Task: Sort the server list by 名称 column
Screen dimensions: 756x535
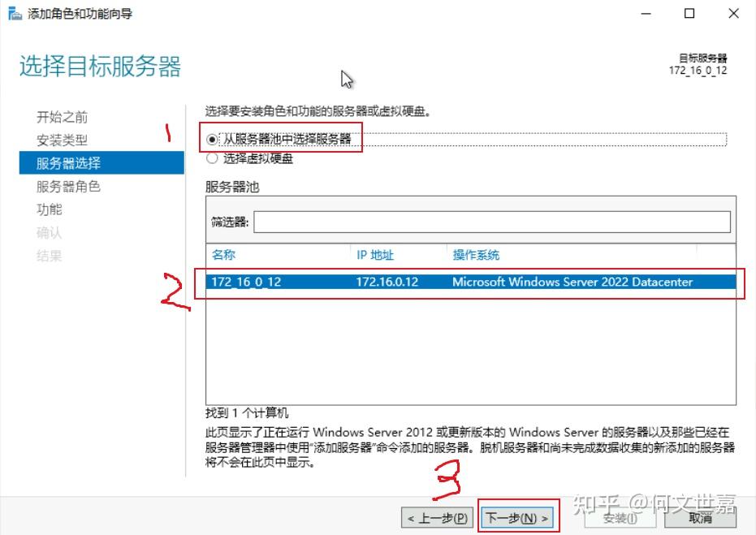Action: pyautogui.click(x=224, y=256)
